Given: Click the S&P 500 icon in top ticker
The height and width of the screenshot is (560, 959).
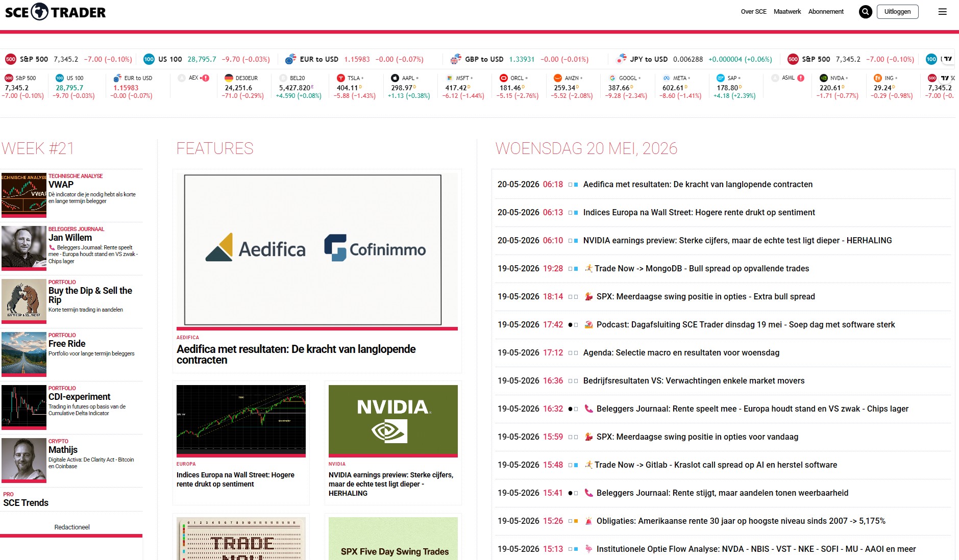Looking at the screenshot, I should 11,59.
